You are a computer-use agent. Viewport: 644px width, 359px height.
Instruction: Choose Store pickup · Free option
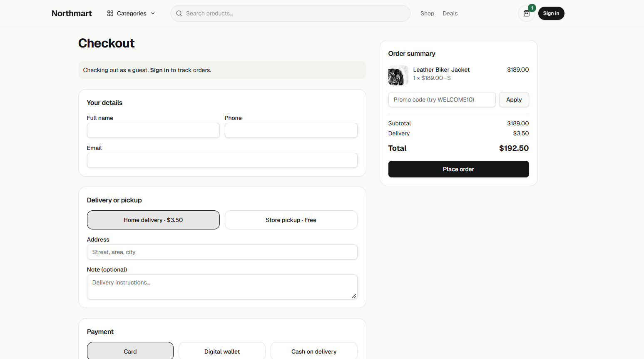tap(291, 220)
